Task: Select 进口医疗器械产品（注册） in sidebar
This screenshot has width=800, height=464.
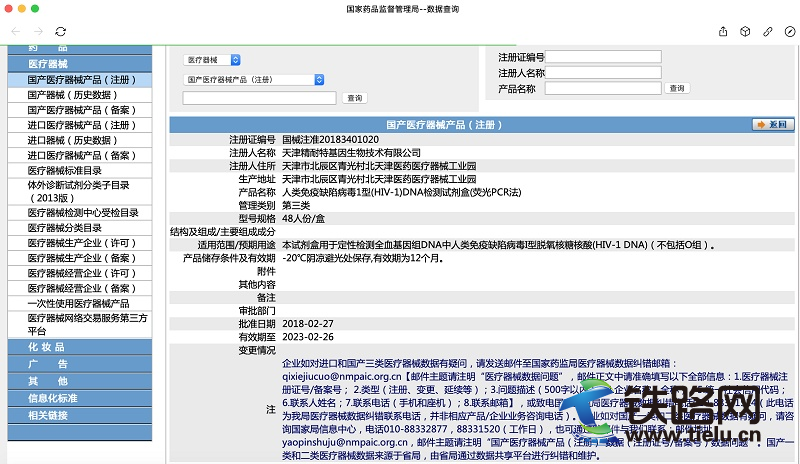Action: click(81, 125)
